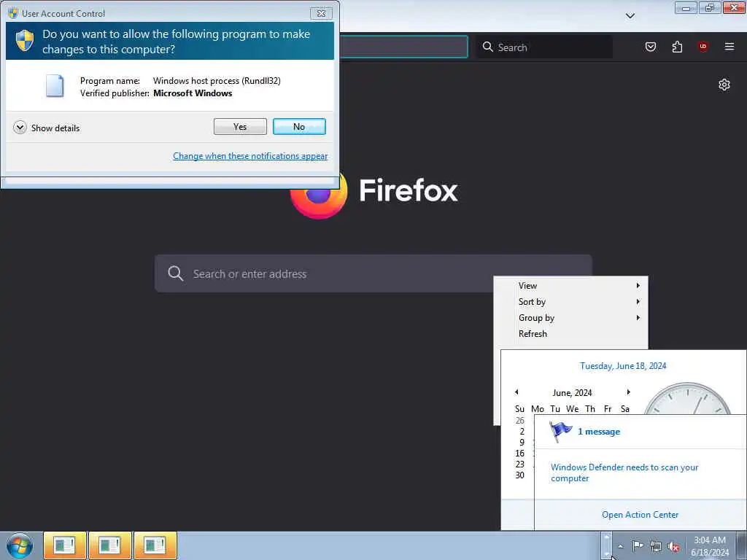
Task: Open the Firefox hamburger application menu
Action: tap(729, 46)
